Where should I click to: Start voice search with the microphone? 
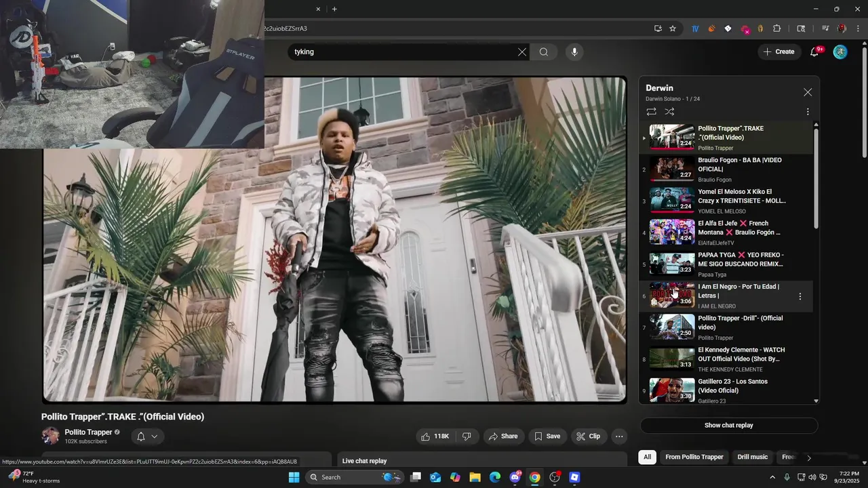click(x=574, y=52)
